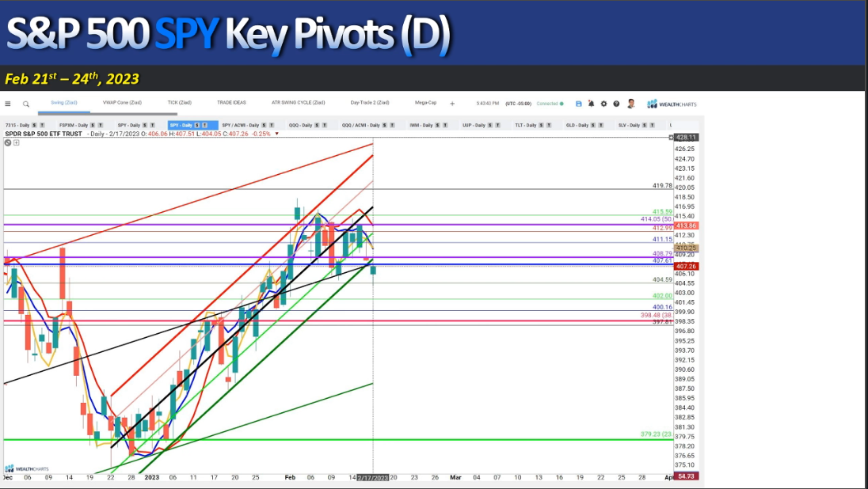The image size is (868, 489).
Task: Click the 410.25 tan price axis label
Action: 686,248
